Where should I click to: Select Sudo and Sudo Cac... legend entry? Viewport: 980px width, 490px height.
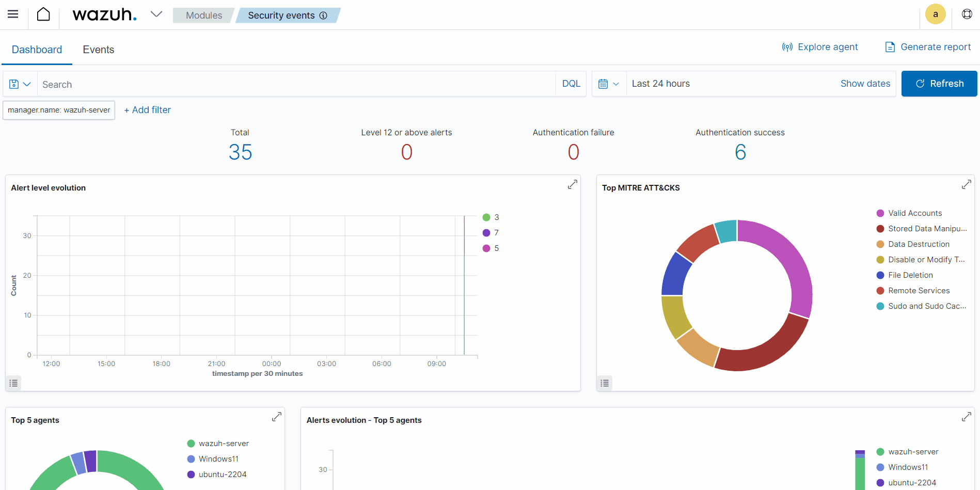922,306
